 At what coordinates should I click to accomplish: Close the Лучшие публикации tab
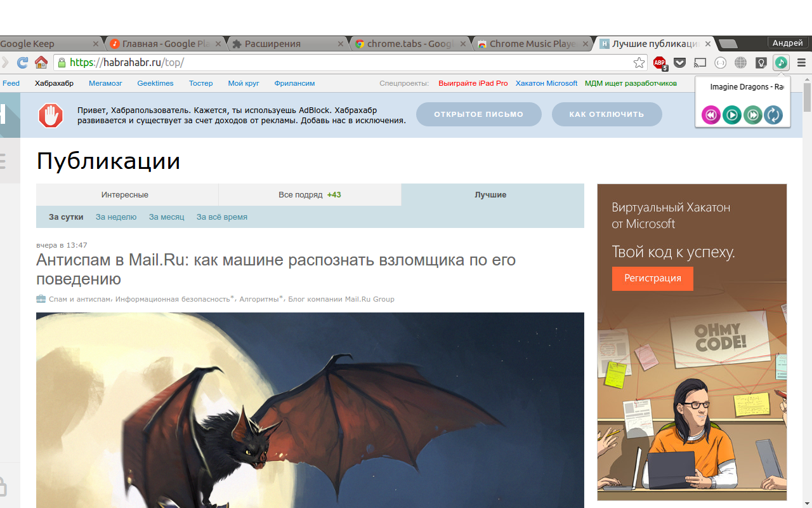[707, 44]
